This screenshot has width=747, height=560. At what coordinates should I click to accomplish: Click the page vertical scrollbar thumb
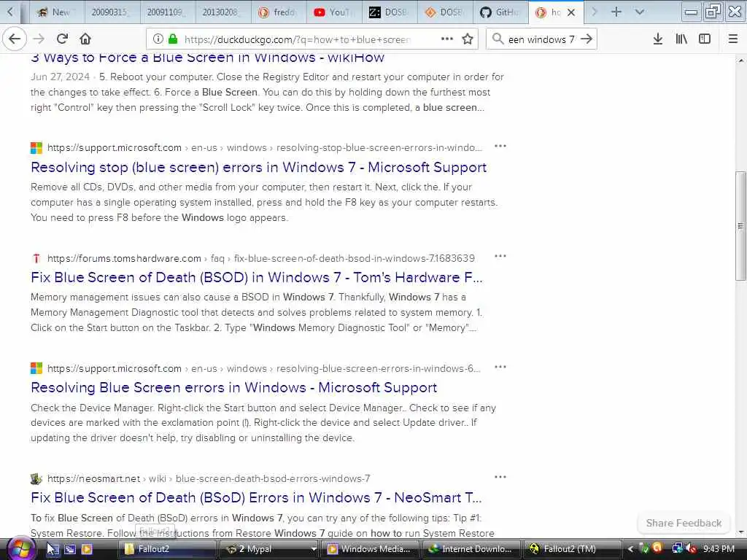741,226
